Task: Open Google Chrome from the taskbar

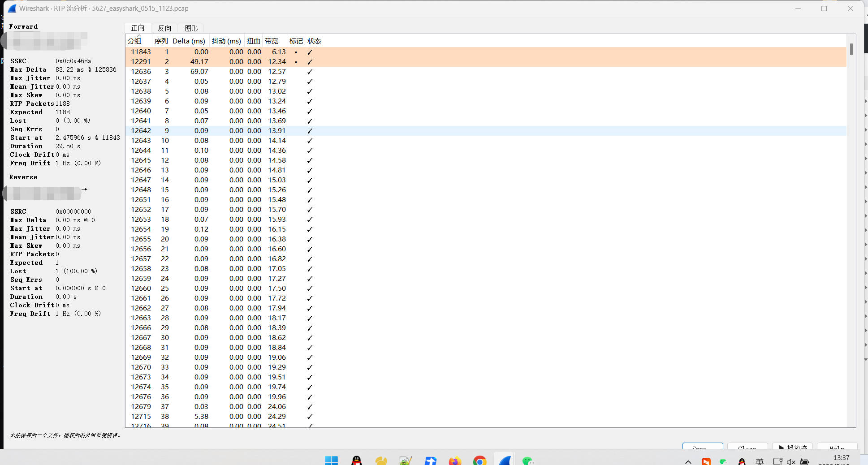Action: 479,461
